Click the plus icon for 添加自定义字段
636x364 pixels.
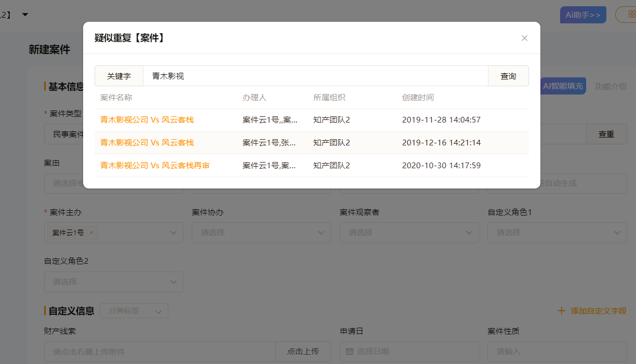[561, 311]
